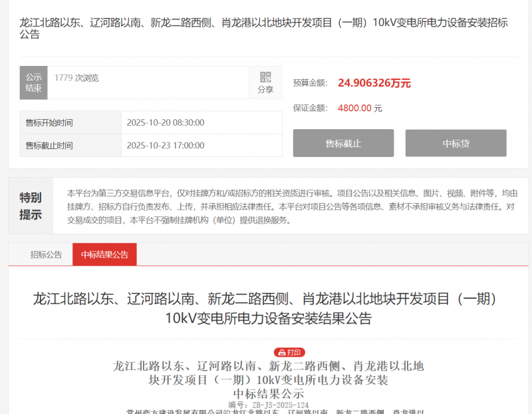Click the document number ZB-JS-2025-124
The width and height of the screenshot is (532, 414).
pyautogui.click(x=268, y=405)
